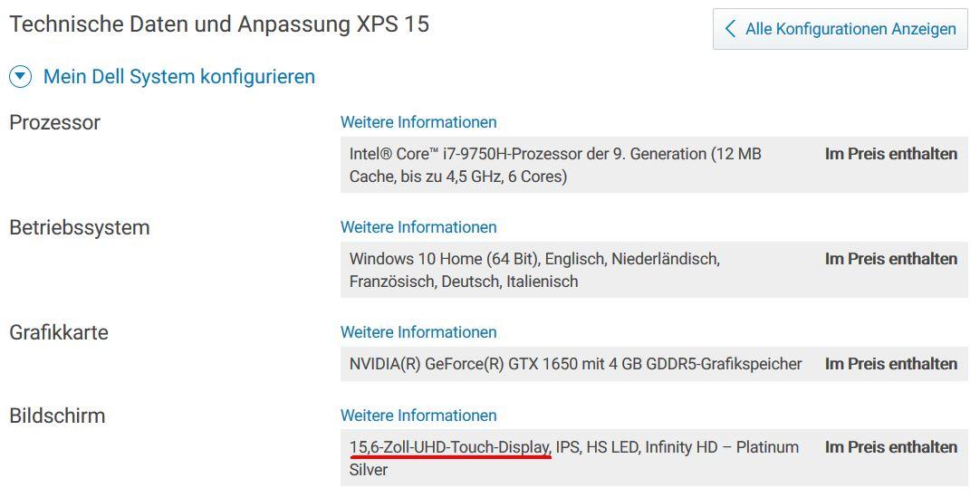The height and width of the screenshot is (497, 980).
Task: Click the left chevron icon in Alle Konfigurationen button
Action: pos(730,29)
